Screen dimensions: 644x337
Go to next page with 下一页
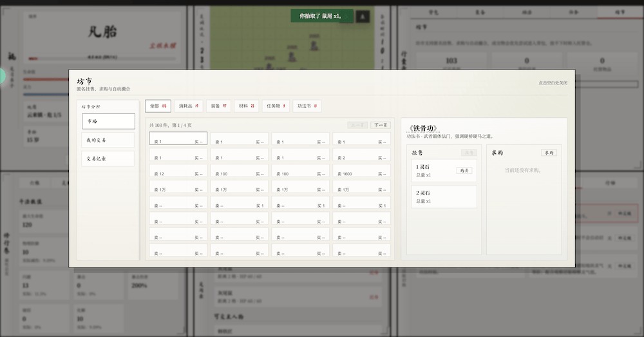point(380,125)
